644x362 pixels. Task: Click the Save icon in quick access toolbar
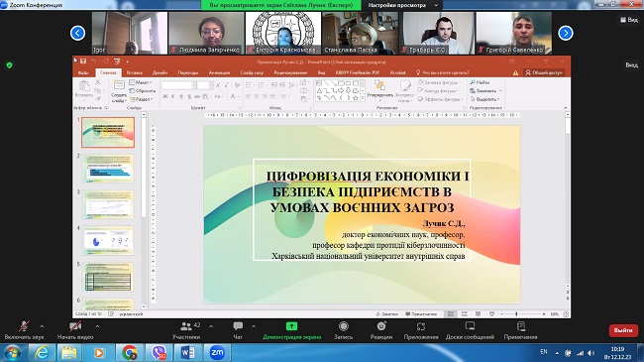point(83,61)
